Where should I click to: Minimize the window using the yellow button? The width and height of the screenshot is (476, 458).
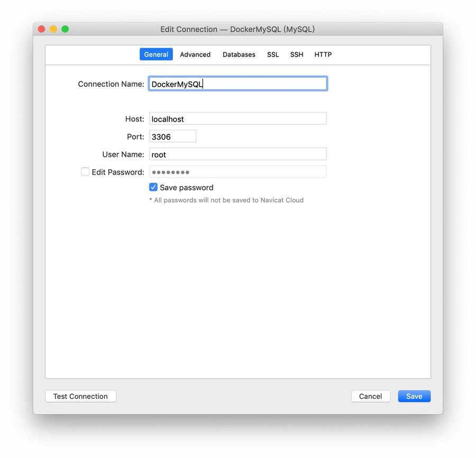[53, 29]
